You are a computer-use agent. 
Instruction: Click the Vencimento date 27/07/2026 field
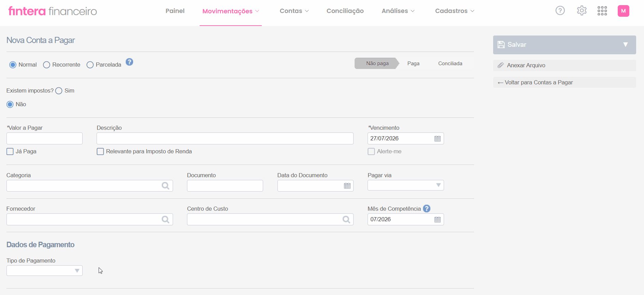pyautogui.click(x=405, y=139)
